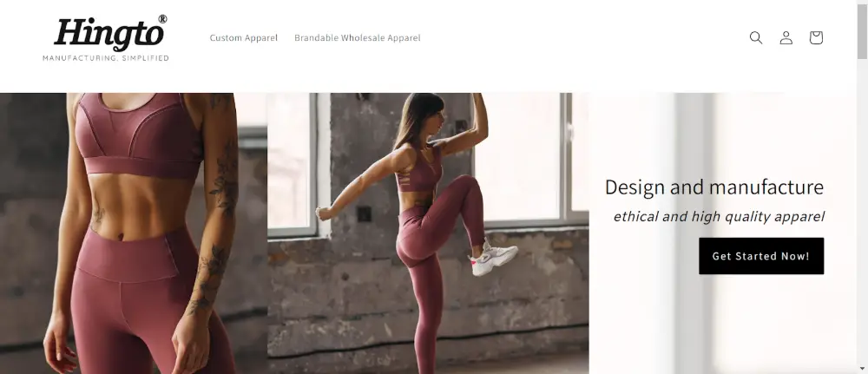Open the Brandable Wholesale Apparel menu item
The height and width of the screenshot is (374, 868).
coord(357,37)
